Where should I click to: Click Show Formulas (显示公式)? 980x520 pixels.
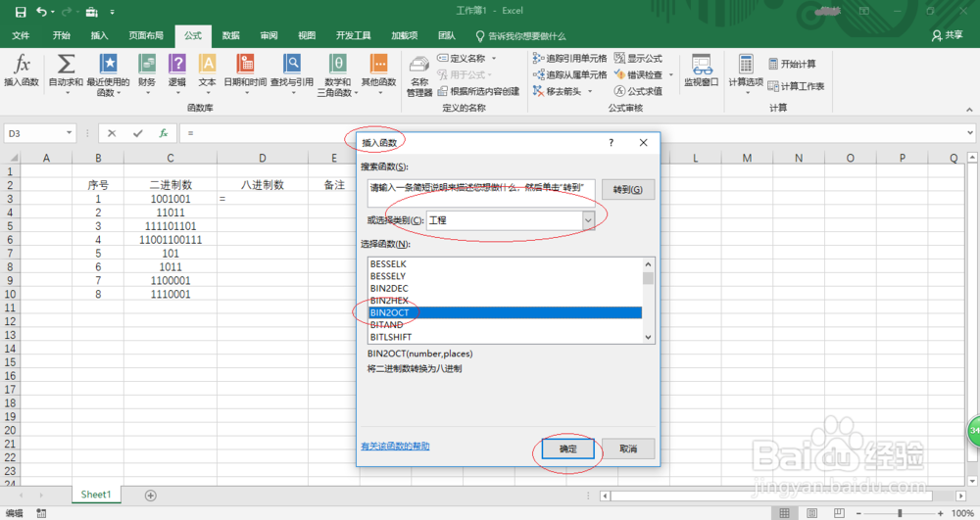[638, 58]
